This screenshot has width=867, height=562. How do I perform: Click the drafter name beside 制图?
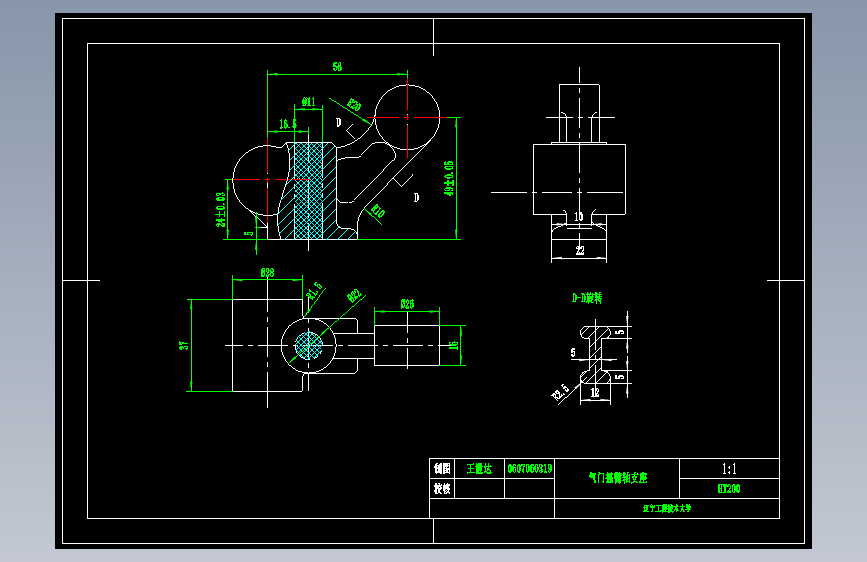point(479,469)
